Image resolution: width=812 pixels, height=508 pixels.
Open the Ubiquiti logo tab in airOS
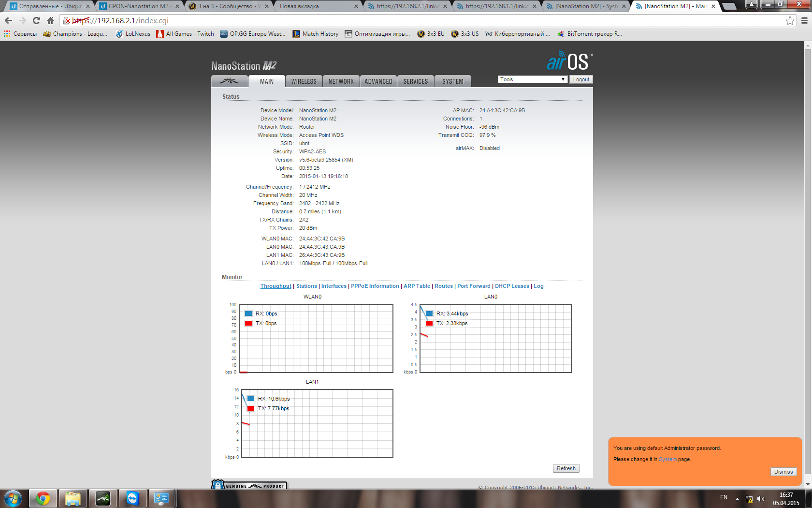coord(230,81)
